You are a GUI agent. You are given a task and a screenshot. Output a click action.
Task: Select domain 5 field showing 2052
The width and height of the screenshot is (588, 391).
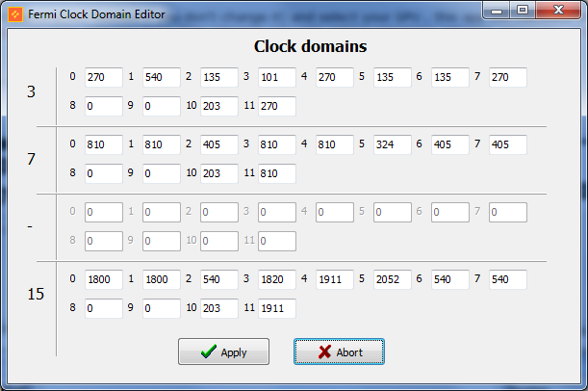[x=393, y=279]
